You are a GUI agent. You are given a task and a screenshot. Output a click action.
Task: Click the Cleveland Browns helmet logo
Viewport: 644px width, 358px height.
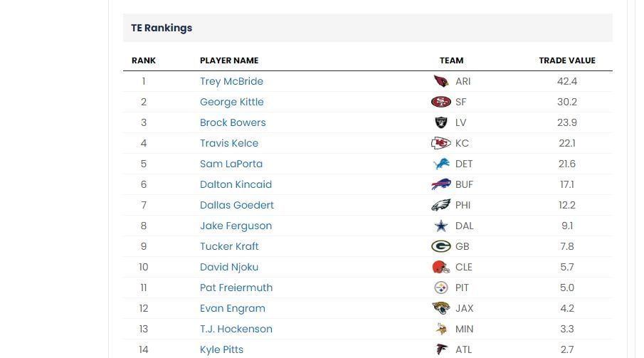(441, 267)
